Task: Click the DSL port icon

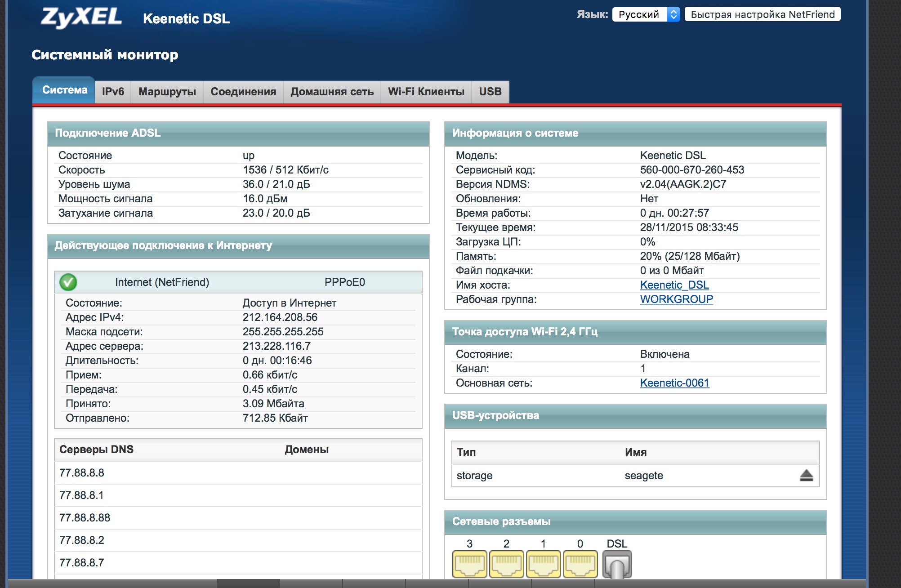Action: point(617,565)
